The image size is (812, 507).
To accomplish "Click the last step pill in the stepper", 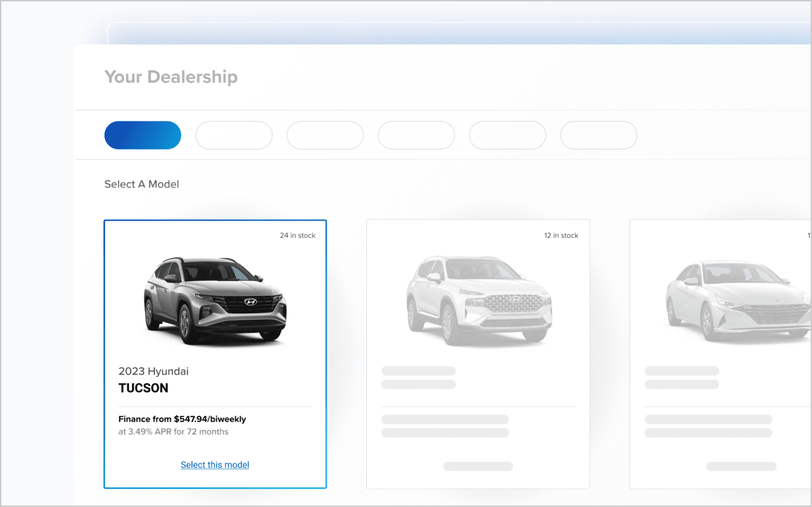I will 598,135.
